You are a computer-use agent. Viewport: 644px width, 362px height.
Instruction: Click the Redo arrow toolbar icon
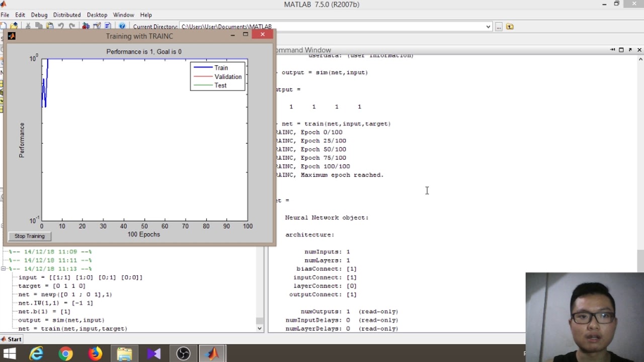coord(72,26)
